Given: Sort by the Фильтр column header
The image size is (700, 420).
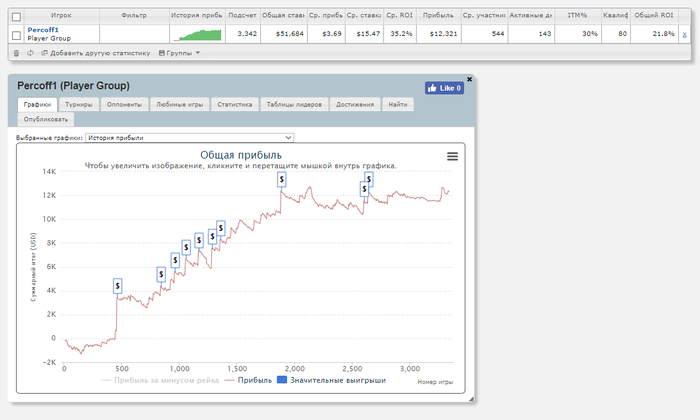Looking at the screenshot, I should pos(134,16).
